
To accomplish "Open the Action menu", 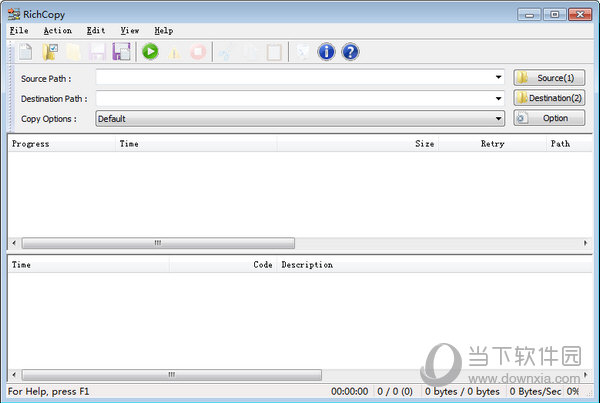I will click(57, 31).
